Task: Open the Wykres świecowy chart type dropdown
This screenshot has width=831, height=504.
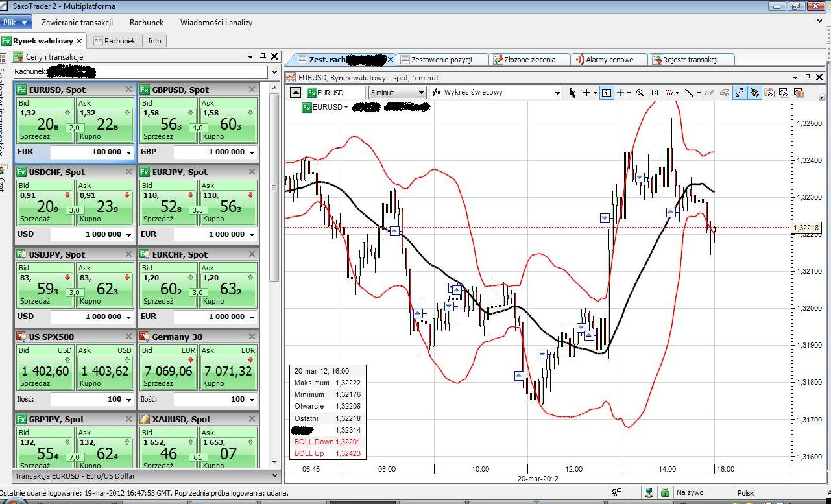Action: pyautogui.click(x=557, y=93)
